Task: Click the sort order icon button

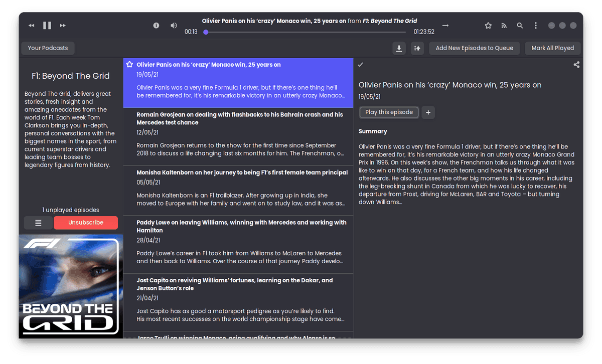Action: 417,48
